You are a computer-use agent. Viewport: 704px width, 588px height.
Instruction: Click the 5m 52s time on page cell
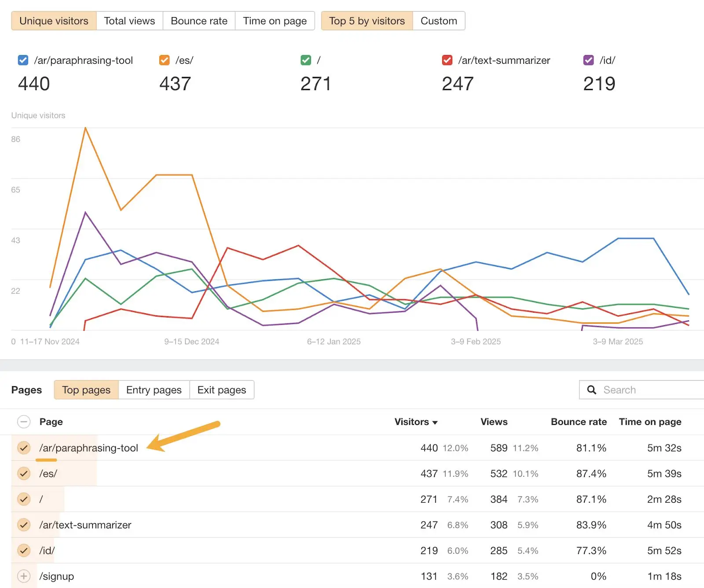coord(664,550)
